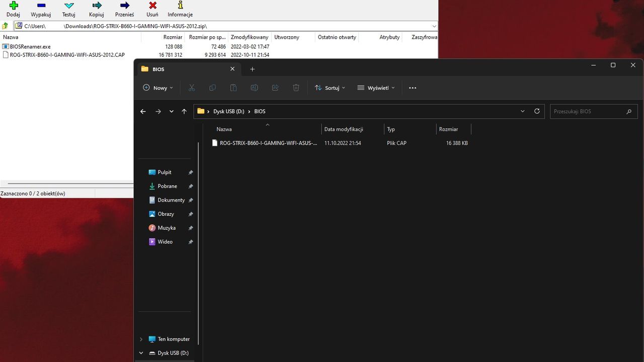
Task: Click the Dodaj (add) button in 7-Zip
Action: pyautogui.click(x=13, y=9)
